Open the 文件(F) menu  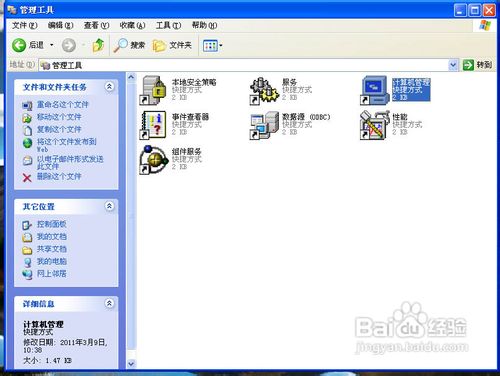[25, 25]
